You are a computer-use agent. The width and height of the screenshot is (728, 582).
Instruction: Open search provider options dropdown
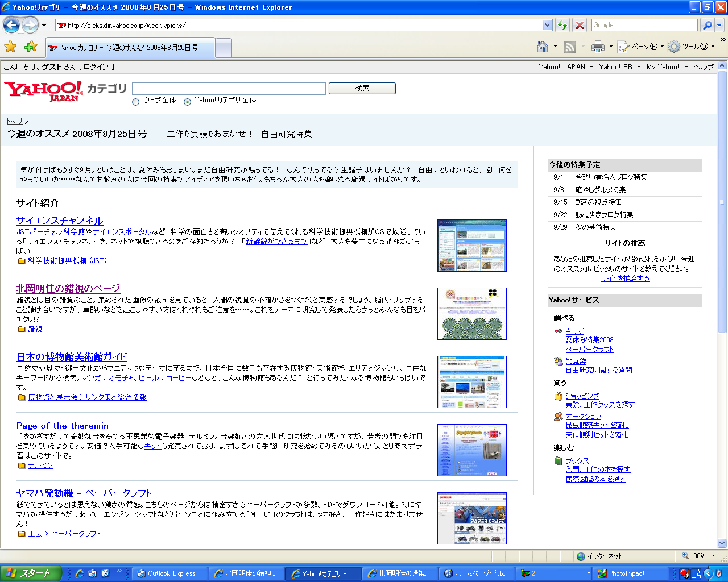point(719,26)
